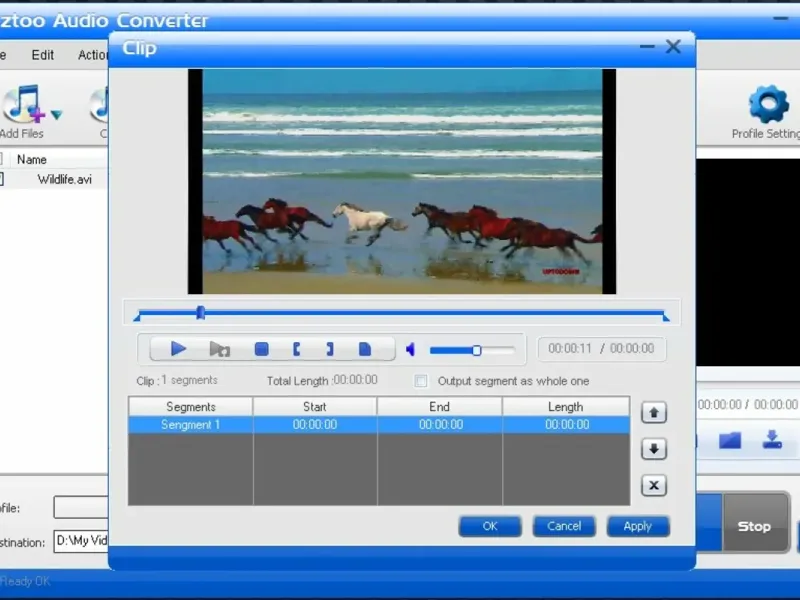The image size is (800, 600).
Task: Move selected segment up
Action: coord(654,412)
